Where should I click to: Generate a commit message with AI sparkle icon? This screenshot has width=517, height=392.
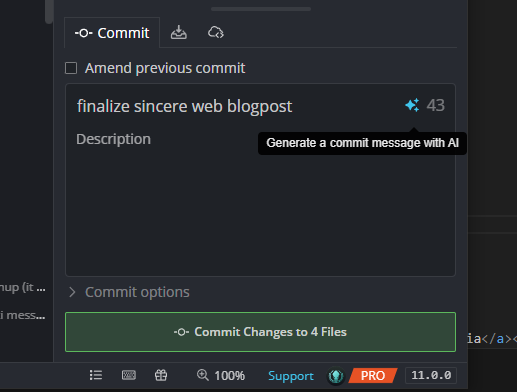[412, 105]
